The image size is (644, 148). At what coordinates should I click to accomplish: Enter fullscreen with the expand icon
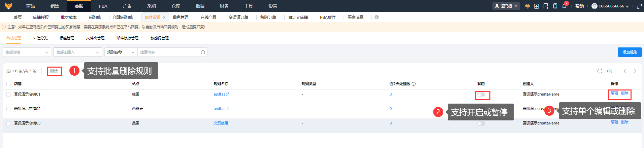[x=639, y=6]
